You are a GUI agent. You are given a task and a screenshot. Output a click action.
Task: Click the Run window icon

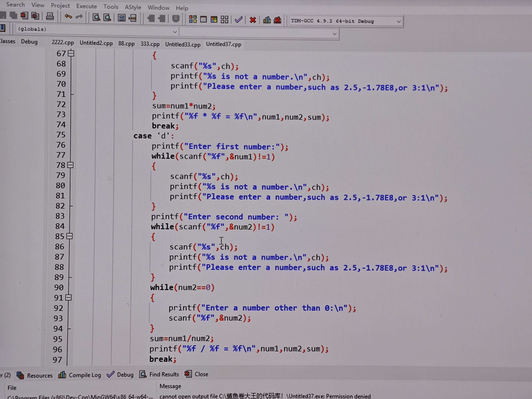[203, 19]
